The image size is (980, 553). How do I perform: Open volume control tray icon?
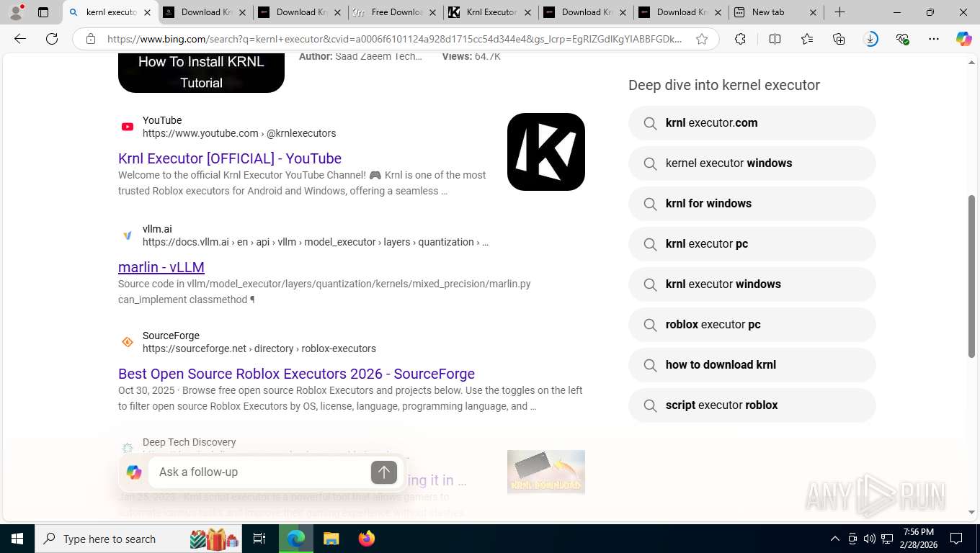coord(870,539)
